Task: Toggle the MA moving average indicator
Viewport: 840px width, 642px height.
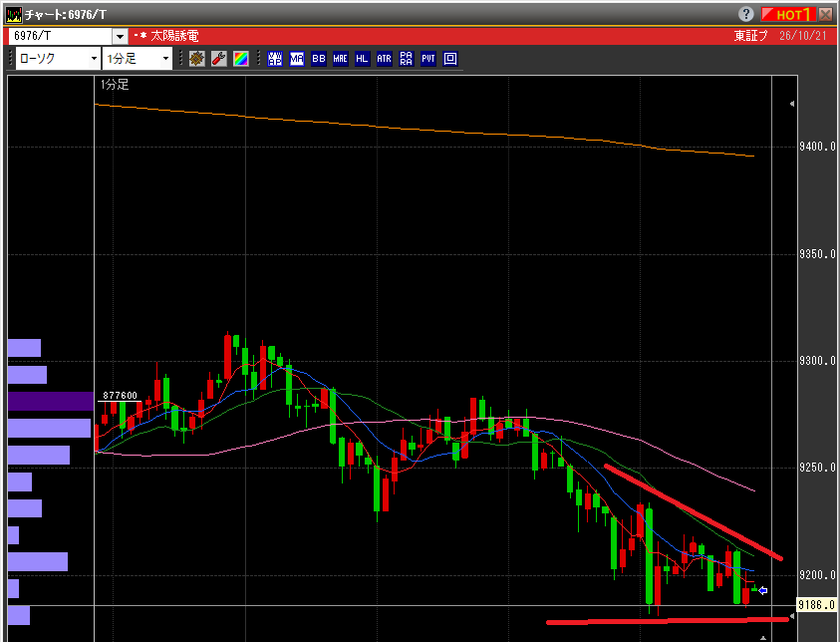Action: pyautogui.click(x=297, y=59)
